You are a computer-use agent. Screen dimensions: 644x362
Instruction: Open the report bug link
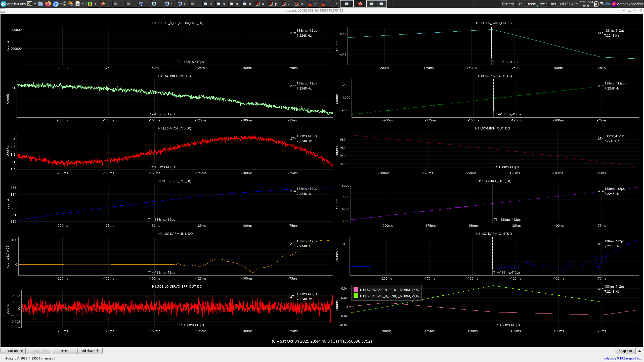click(x=635, y=358)
